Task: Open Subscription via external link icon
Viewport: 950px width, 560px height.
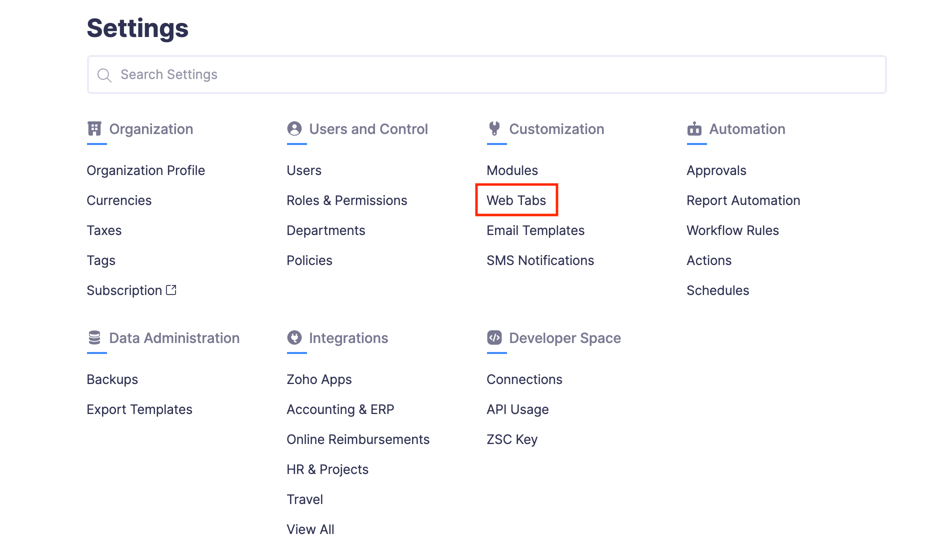Action: coord(171,289)
